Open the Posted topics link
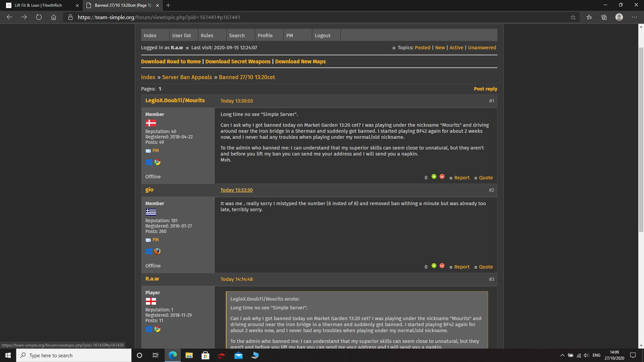This screenshot has height=362, width=644. pyautogui.click(x=423, y=48)
